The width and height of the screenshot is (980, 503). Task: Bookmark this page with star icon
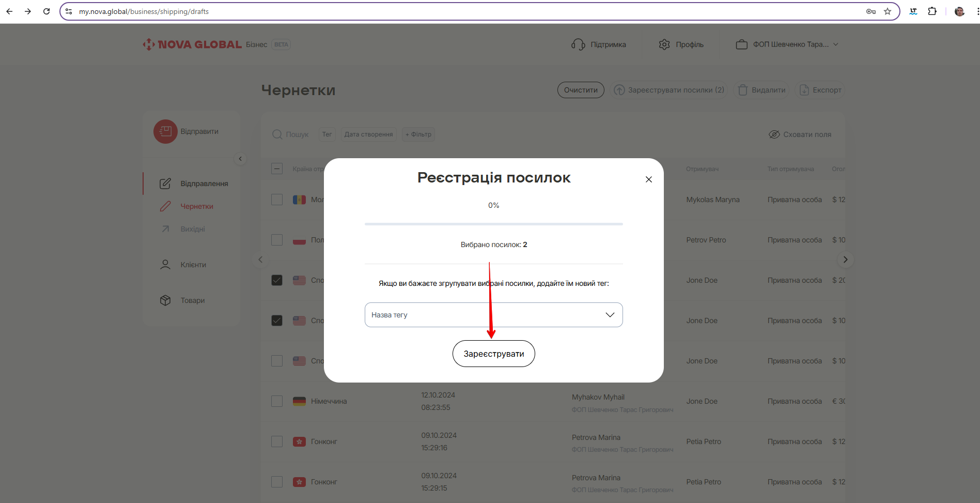tap(888, 11)
